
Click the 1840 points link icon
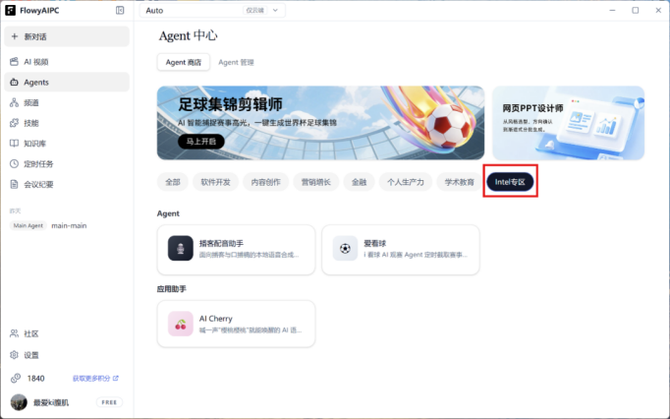(x=16, y=378)
